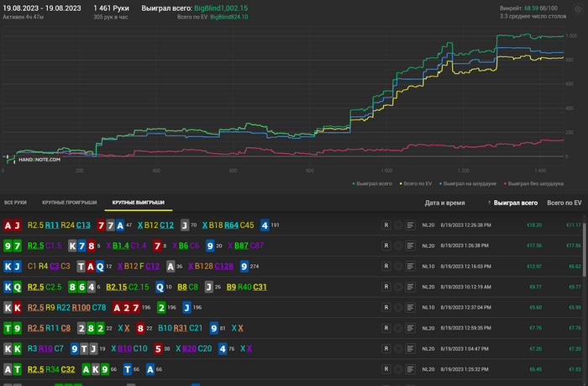Open the text view icon in the KJ row
The width and height of the screenshot is (588, 386).
coord(410,267)
